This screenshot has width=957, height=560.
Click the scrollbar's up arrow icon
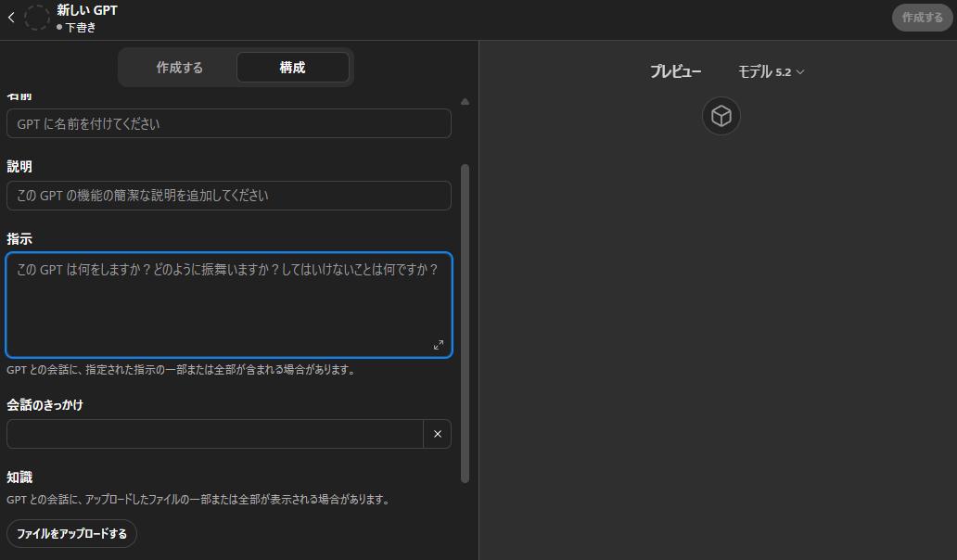click(465, 101)
